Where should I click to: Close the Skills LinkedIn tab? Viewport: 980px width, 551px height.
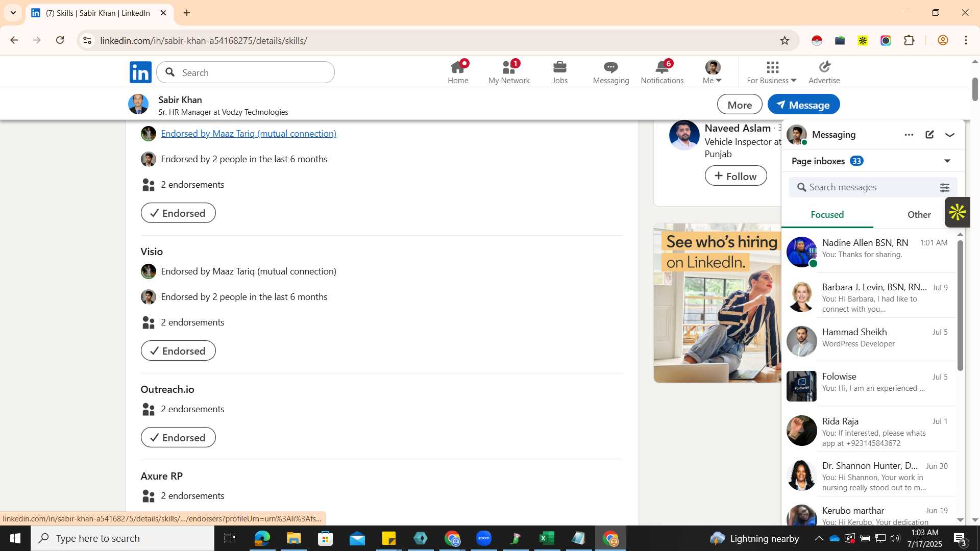click(x=163, y=13)
